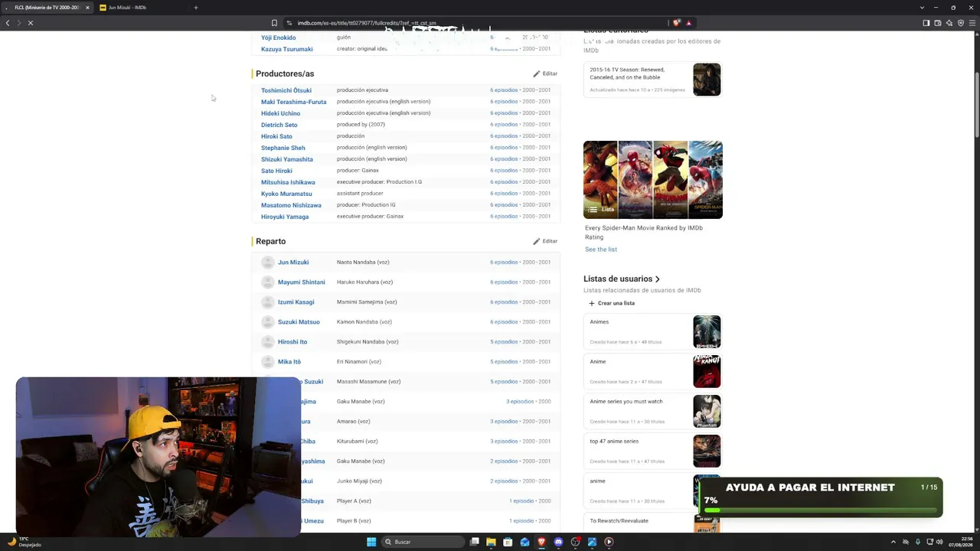Open the Brave Shields lion icon
This screenshot has width=980, height=551.
(x=676, y=23)
